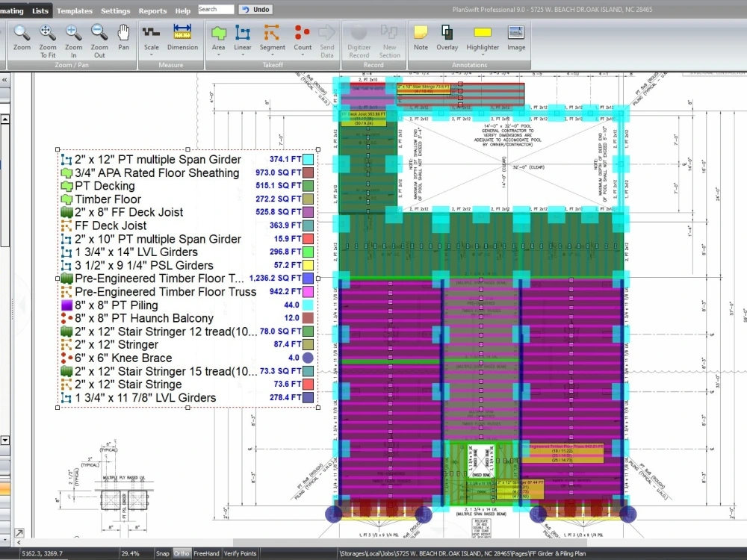This screenshot has width=747, height=560.
Task: Click Verify Points in the status bar
Action: click(240, 553)
